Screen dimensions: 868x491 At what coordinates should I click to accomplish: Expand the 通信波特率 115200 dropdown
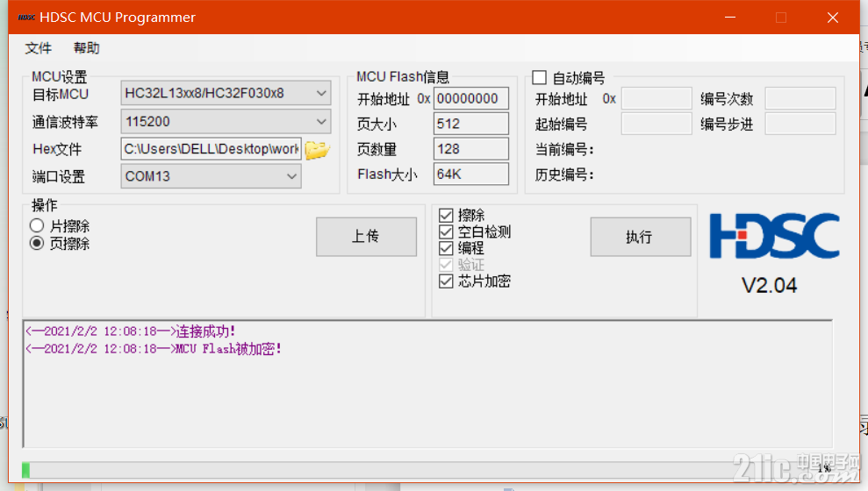point(226,122)
